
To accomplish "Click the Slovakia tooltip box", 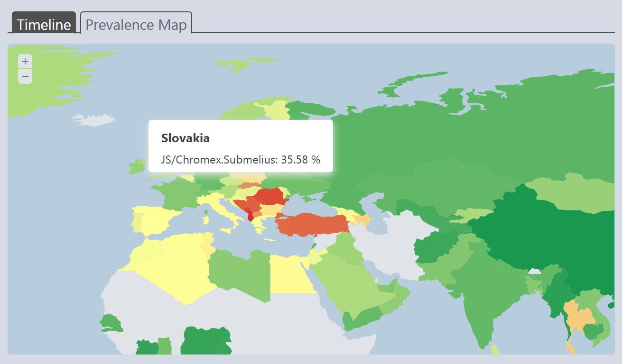I will coord(241,146).
